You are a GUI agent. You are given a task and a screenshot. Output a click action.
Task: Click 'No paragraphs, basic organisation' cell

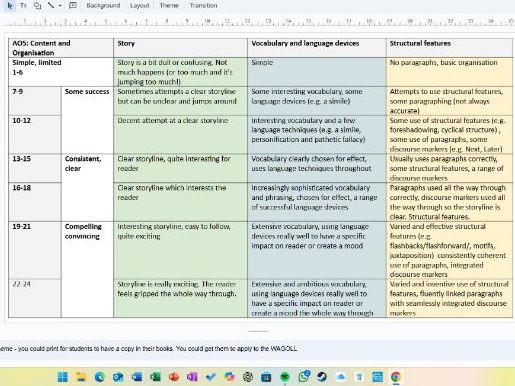coord(449,72)
